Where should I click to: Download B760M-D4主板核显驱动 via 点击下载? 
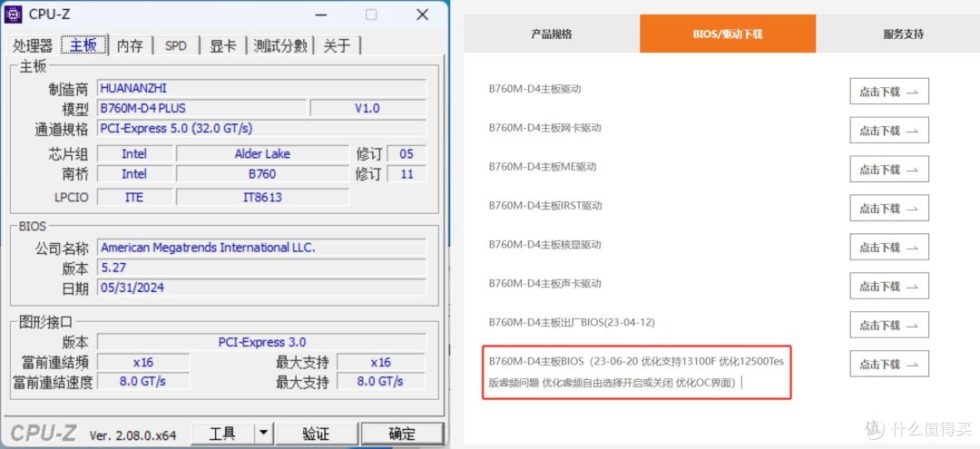click(888, 247)
